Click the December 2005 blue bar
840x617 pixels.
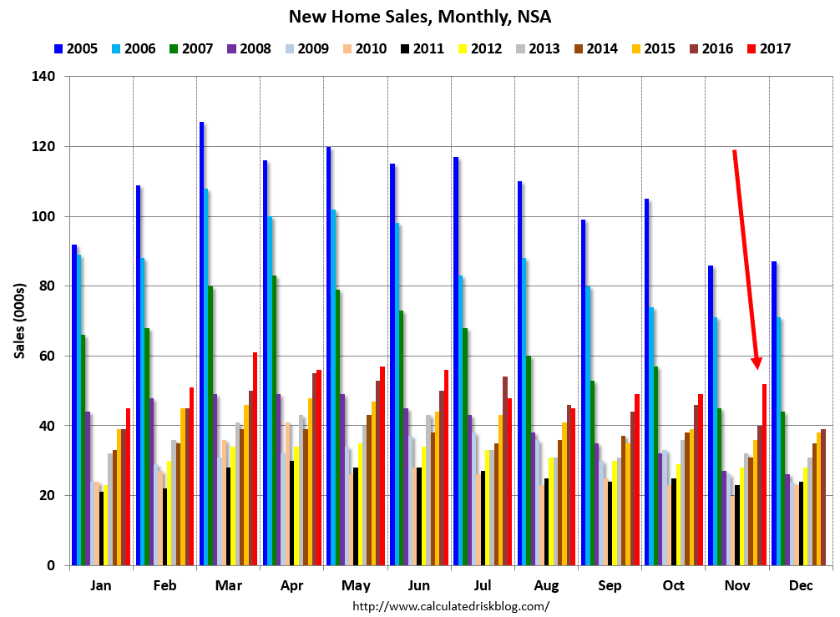click(774, 413)
